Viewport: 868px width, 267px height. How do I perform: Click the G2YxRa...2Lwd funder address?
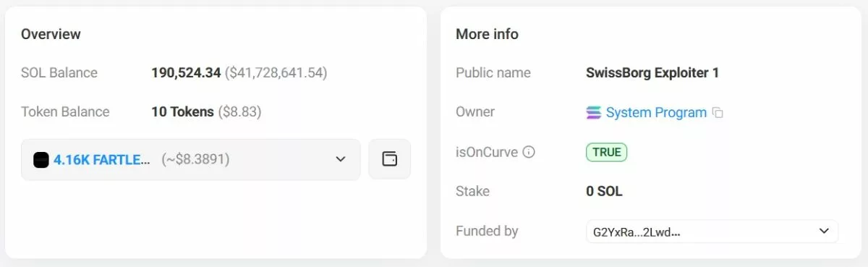[x=637, y=232]
